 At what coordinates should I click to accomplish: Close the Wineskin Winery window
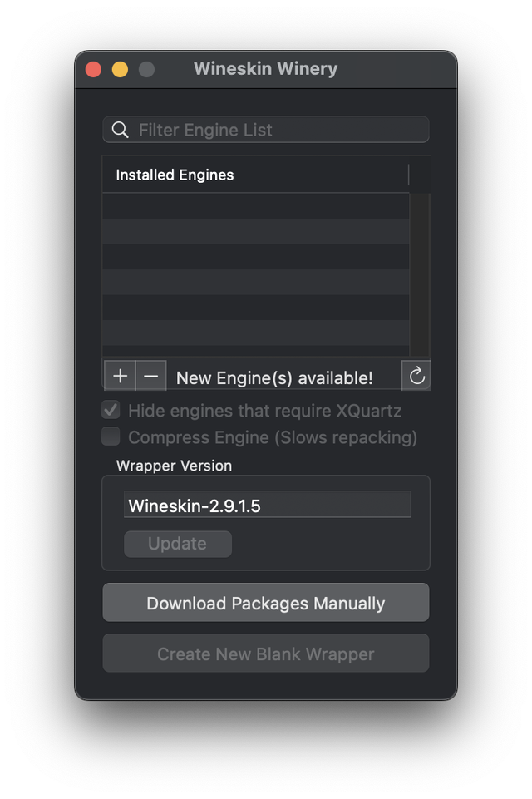pyautogui.click(x=93, y=69)
